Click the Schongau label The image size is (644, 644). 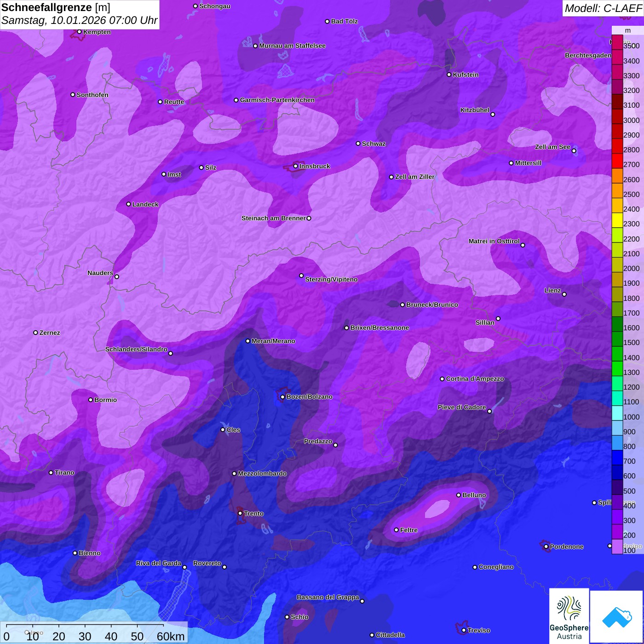tap(215, 6)
